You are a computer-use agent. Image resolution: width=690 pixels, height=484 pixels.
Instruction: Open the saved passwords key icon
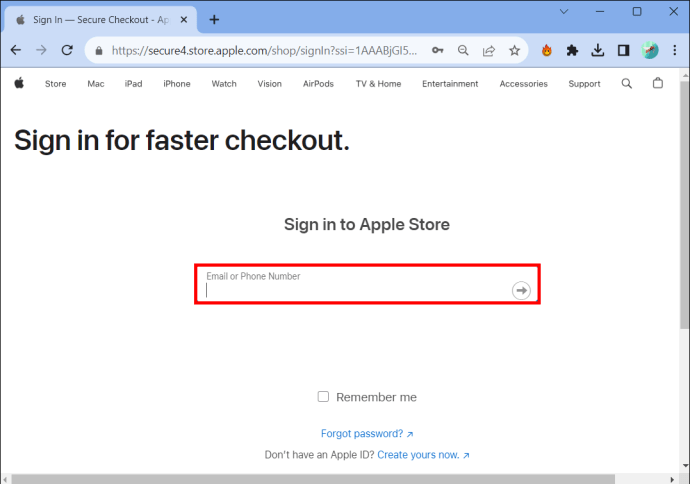[437, 50]
